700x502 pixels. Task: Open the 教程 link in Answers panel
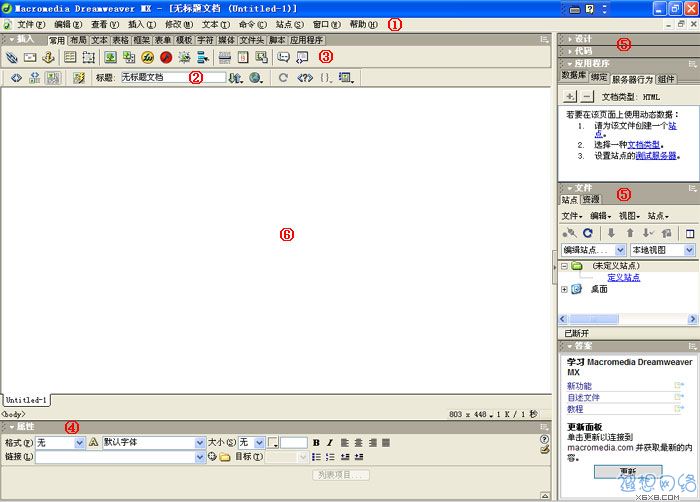coord(575,409)
